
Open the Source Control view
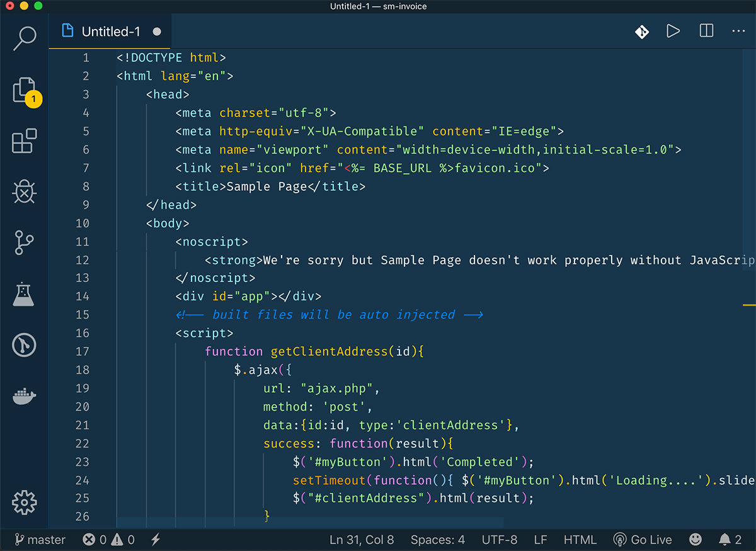pyautogui.click(x=24, y=242)
